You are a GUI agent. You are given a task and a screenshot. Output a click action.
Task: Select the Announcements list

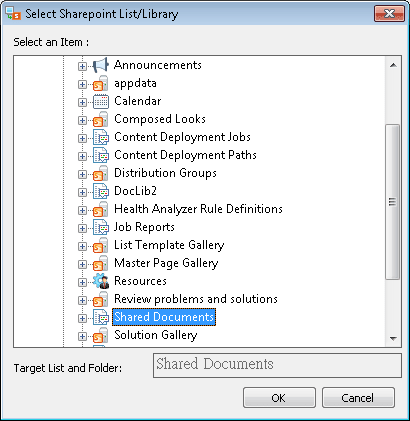(x=158, y=65)
